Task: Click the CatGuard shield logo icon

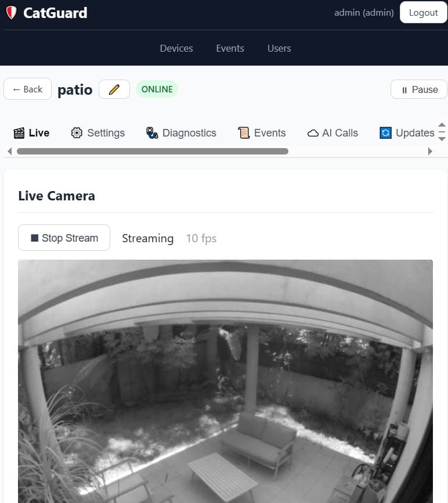Action: (11, 13)
